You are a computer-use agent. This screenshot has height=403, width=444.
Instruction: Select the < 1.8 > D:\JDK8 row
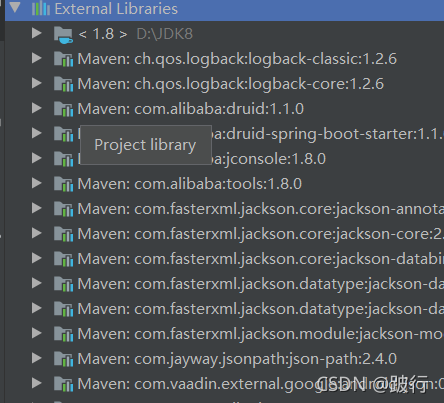pos(224,34)
